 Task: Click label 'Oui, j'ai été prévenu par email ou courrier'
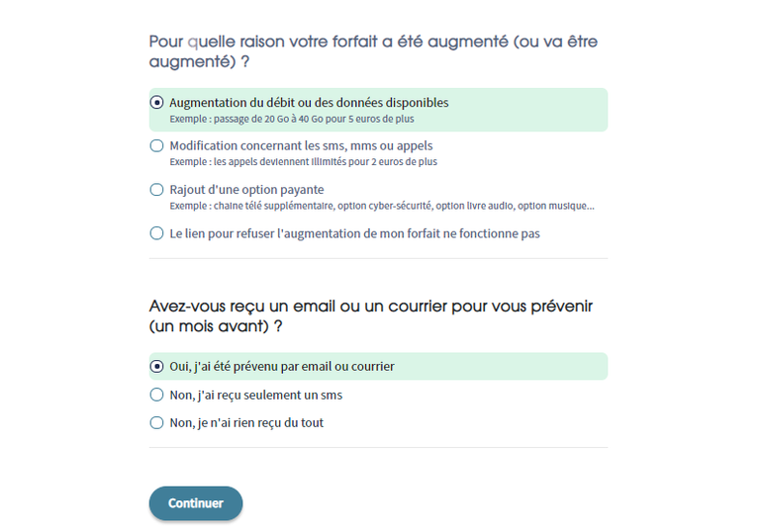pos(282,367)
